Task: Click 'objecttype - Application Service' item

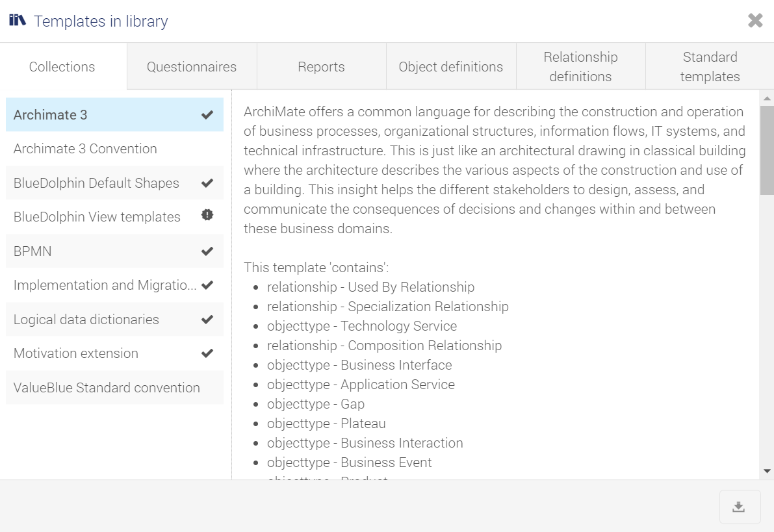Action: [361, 385]
